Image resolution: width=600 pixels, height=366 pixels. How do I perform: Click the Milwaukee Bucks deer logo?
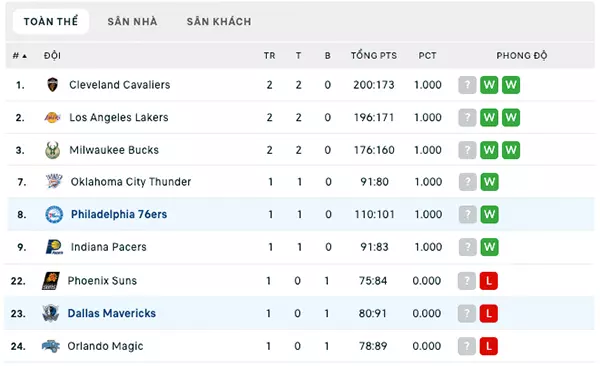pos(52,150)
